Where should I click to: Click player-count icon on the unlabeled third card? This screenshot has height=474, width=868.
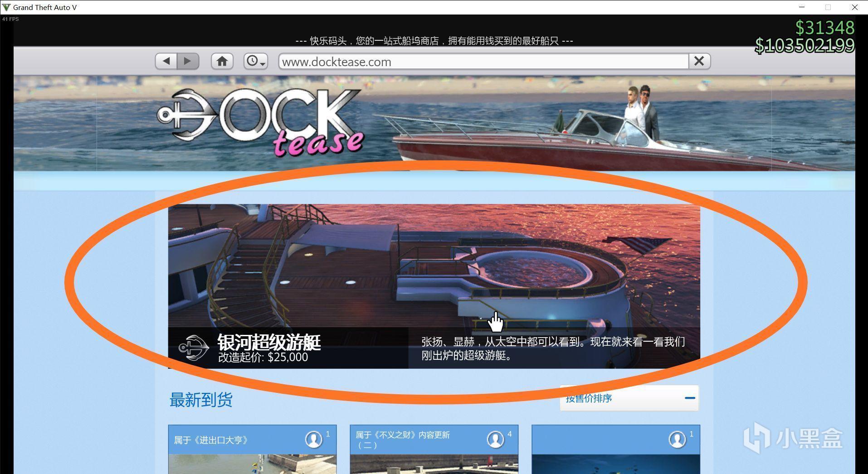[677, 439]
